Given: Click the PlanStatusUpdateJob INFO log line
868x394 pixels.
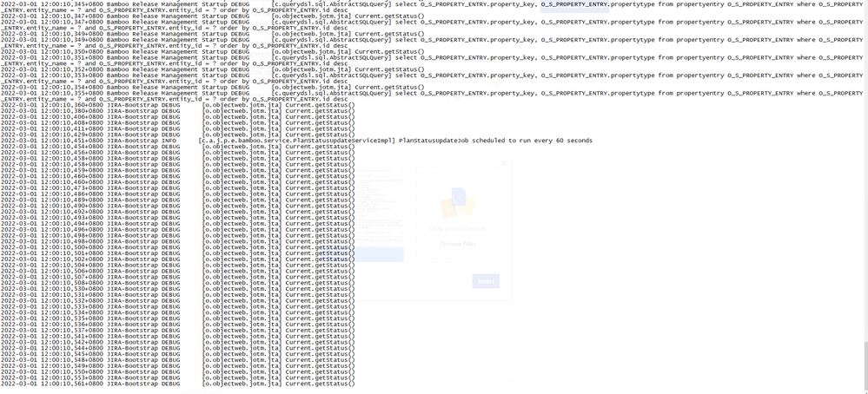Looking at the screenshot, I should pyautogui.click(x=296, y=141).
